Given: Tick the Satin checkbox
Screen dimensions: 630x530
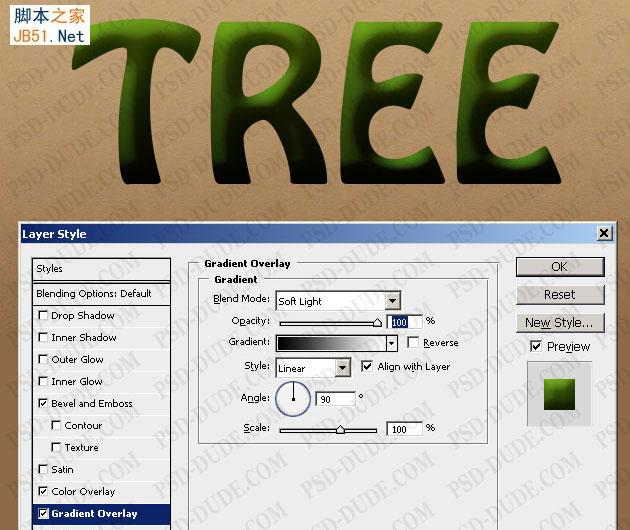Looking at the screenshot, I should (43, 469).
